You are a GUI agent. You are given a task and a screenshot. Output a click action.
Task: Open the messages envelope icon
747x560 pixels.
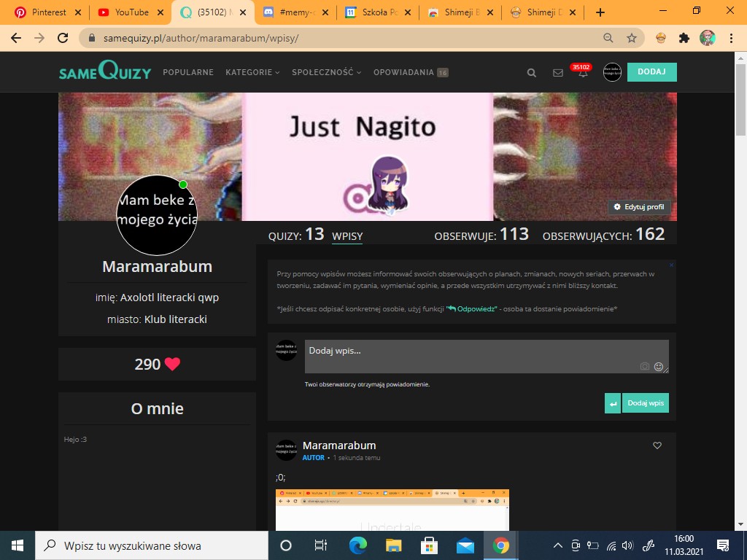(558, 73)
